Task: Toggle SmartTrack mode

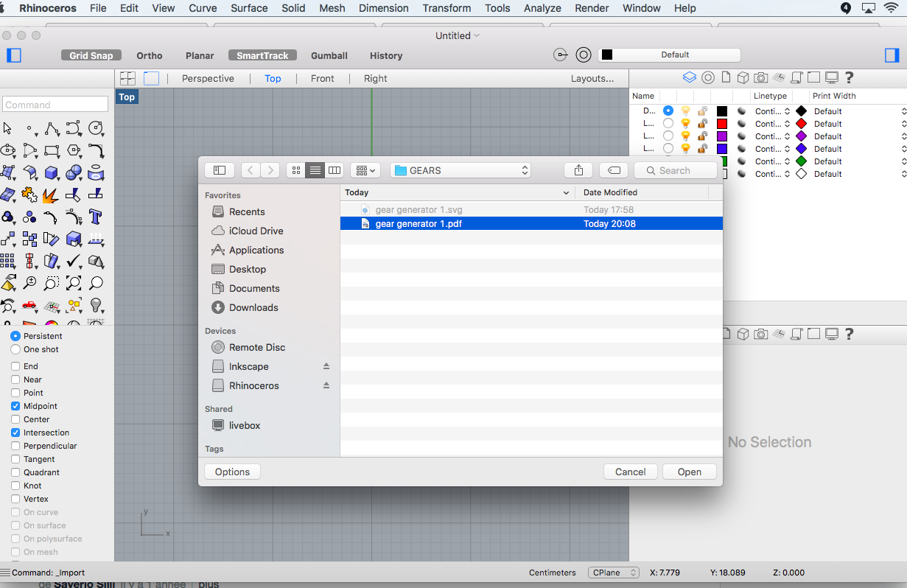Action: click(x=262, y=55)
